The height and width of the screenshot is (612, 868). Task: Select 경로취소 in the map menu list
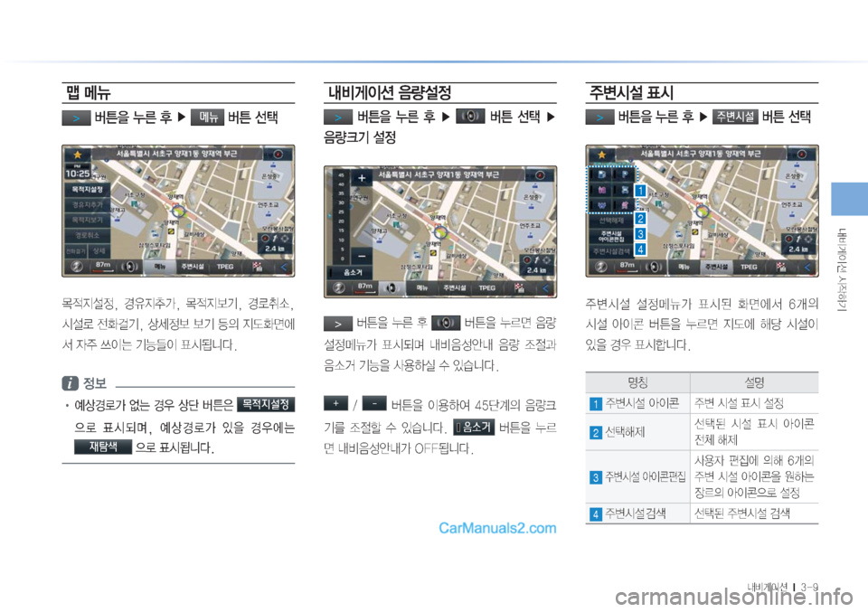88,235
